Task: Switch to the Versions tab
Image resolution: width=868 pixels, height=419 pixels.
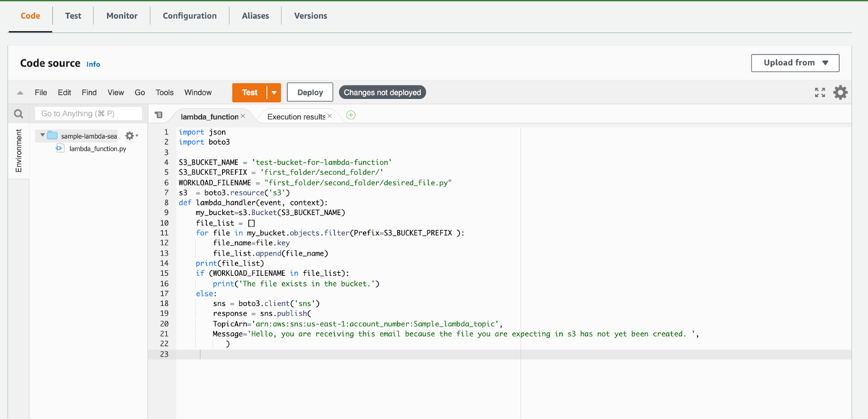Action: [x=310, y=15]
